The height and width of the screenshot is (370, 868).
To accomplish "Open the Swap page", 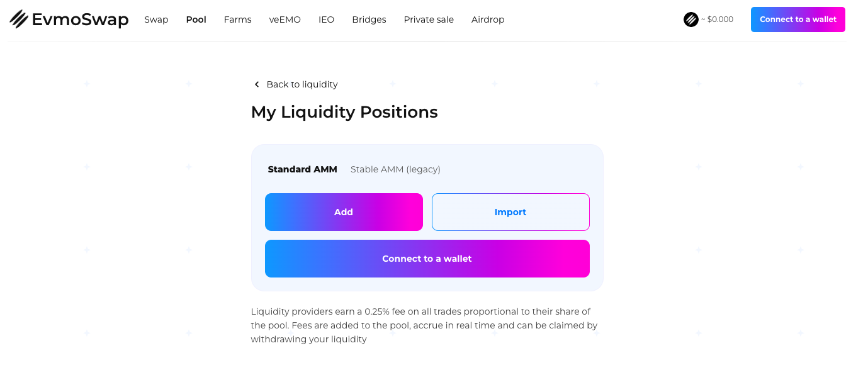I will (156, 20).
